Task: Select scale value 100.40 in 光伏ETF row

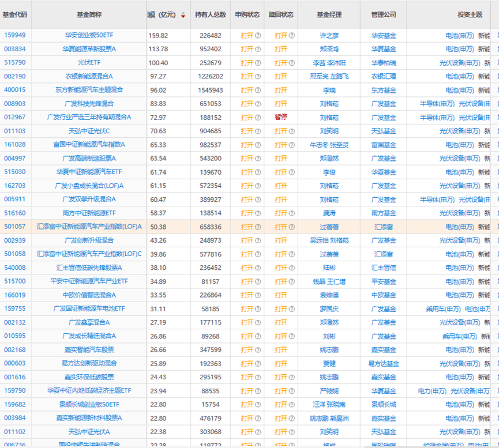Action: pyautogui.click(x=158, y=63)
